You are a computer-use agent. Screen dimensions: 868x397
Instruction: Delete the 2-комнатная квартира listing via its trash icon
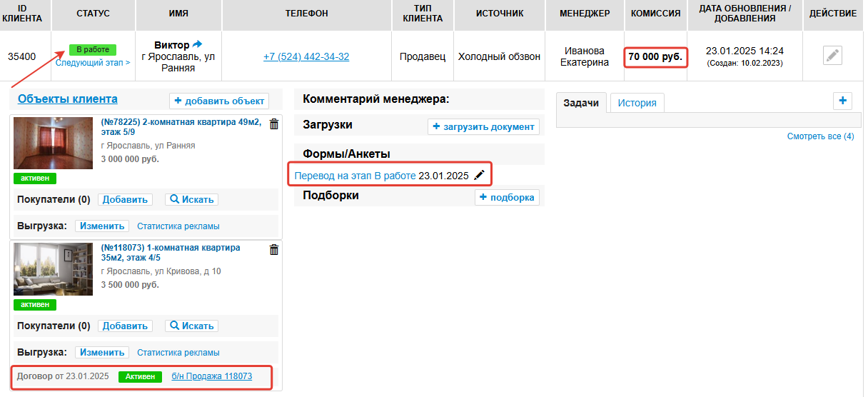coord(274,124)
